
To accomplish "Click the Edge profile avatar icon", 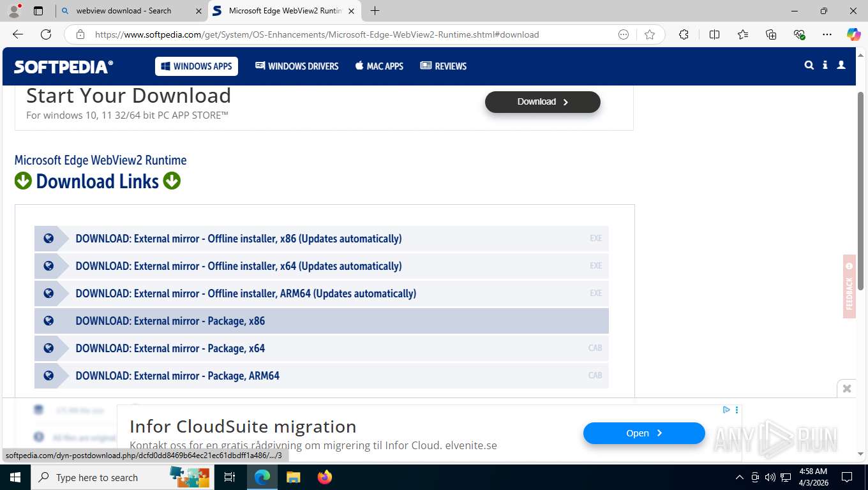I will pyautogui.click(x=14, y=11).
